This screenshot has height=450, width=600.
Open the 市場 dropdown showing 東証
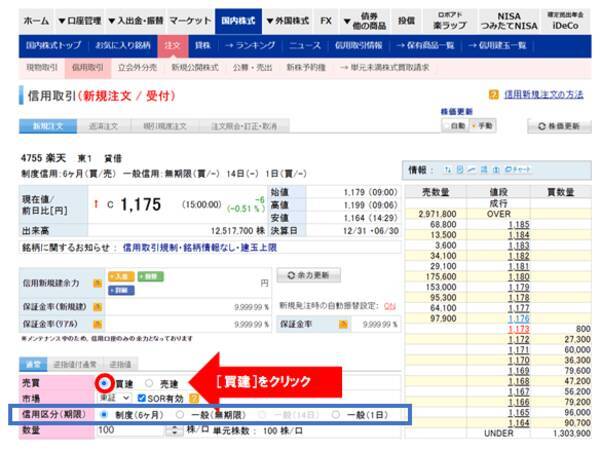tap(115, 398)
